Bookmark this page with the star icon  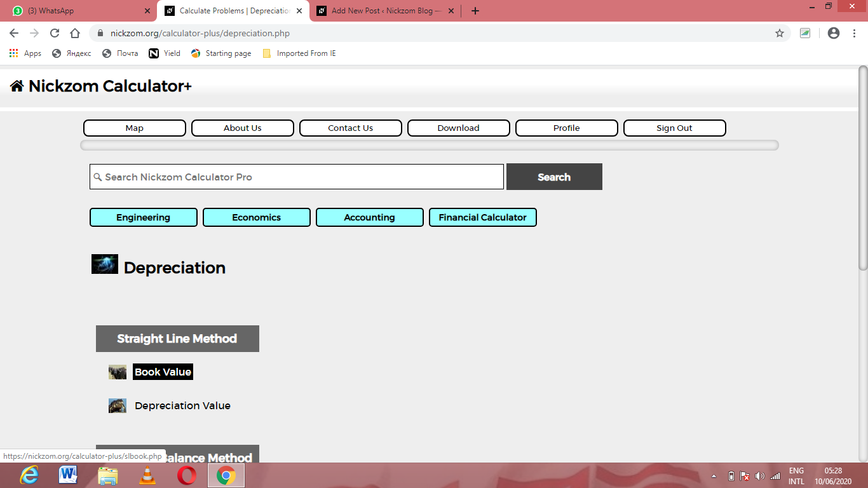(780, 33)
